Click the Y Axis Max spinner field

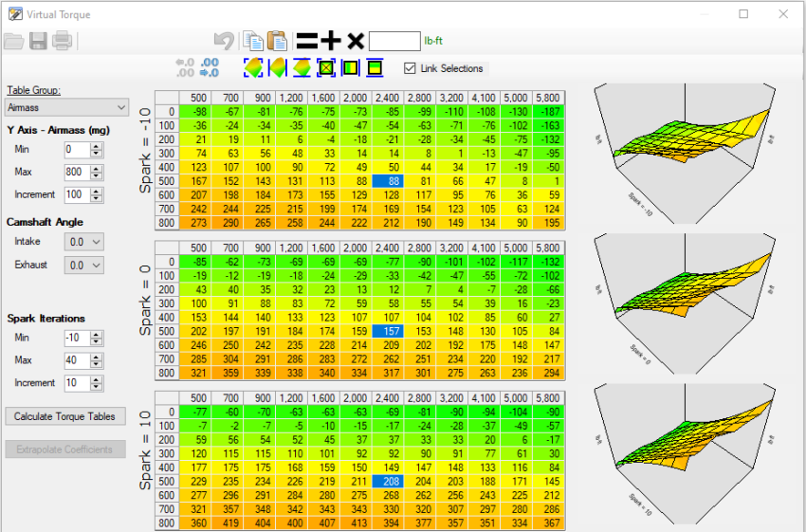point(76,172)
